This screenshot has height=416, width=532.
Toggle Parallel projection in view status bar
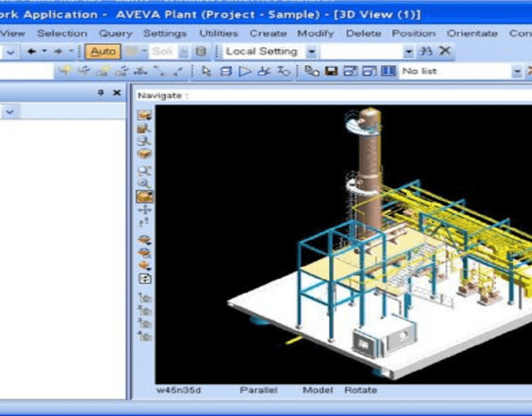coord(259,390)
